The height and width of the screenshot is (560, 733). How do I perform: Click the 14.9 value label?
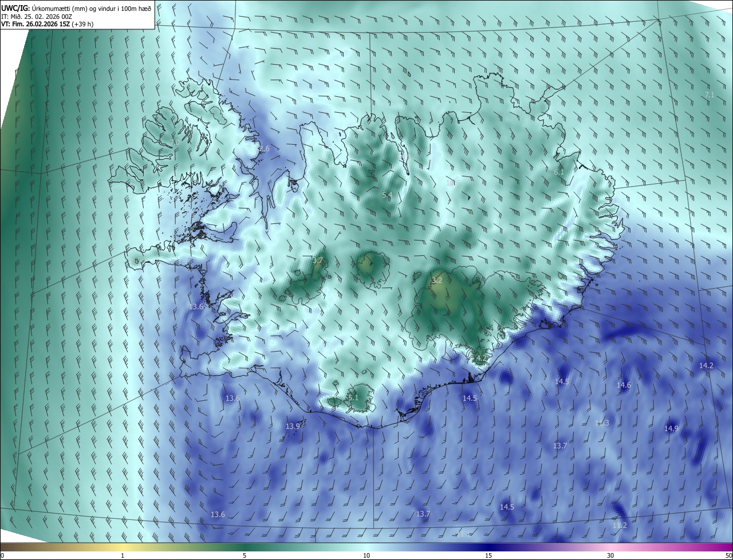[x=671, y=428]
